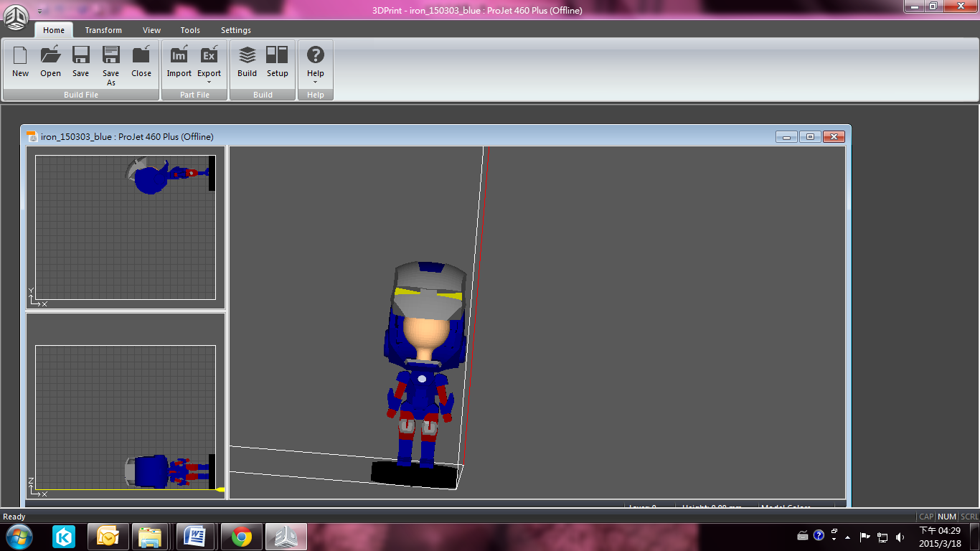
Task: Click the "Build File" group label
Action: (x=81, y=95)
